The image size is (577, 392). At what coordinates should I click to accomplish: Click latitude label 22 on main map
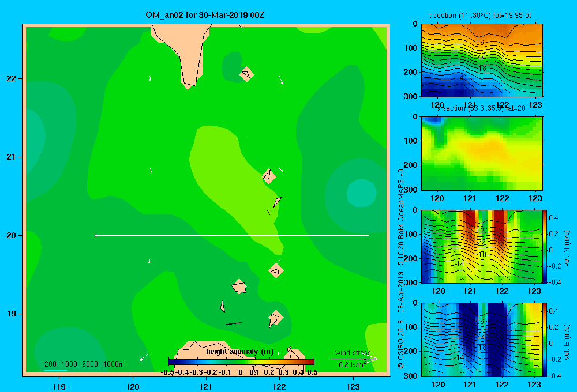tap(11, 79)
